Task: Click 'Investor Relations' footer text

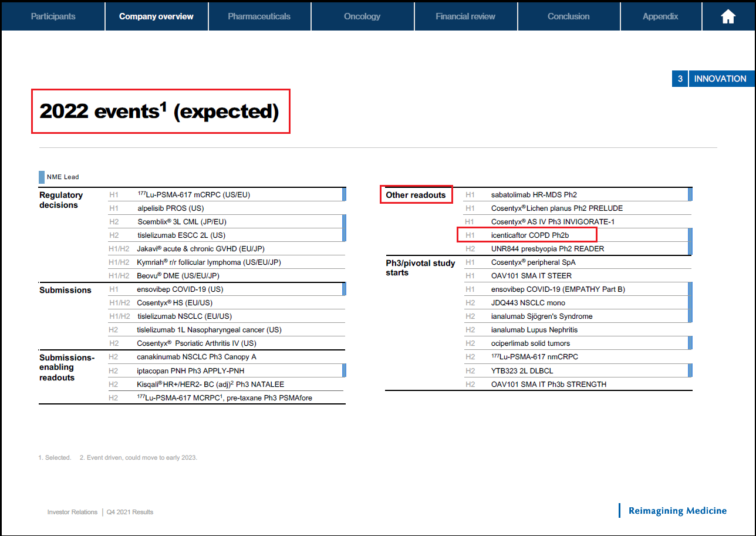Action: click(72, 512)
